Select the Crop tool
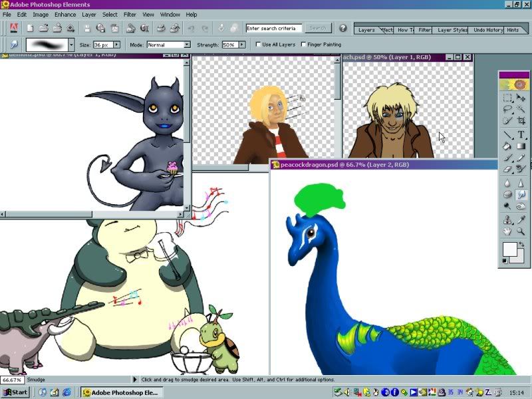This screenshot has width=532, height=399. (521, 121)
